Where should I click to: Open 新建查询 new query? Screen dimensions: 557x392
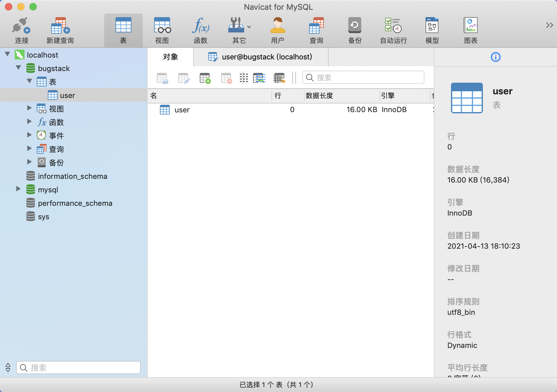tap(60, 30)
